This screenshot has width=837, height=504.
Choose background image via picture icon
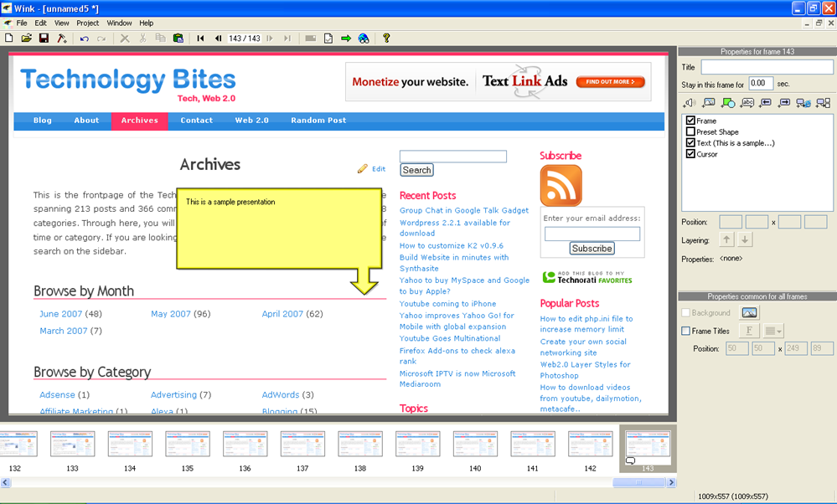749,312
